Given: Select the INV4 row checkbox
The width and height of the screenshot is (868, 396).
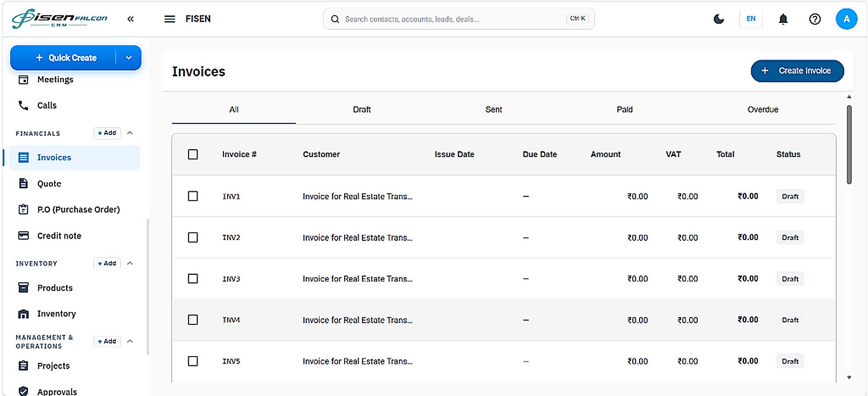Looking at the screenshot, I should tap(193, 320).
